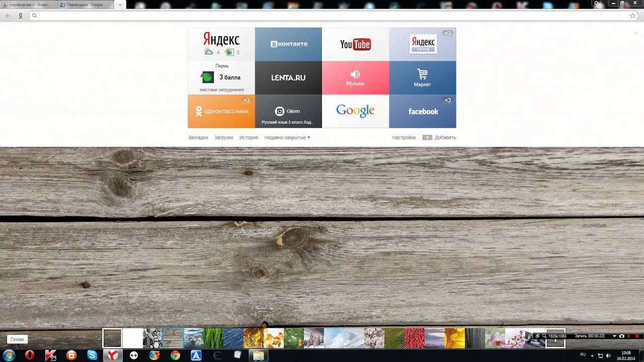Click the browser back arrow
This screenshot has width=644, height=362.
coord(8,16)
